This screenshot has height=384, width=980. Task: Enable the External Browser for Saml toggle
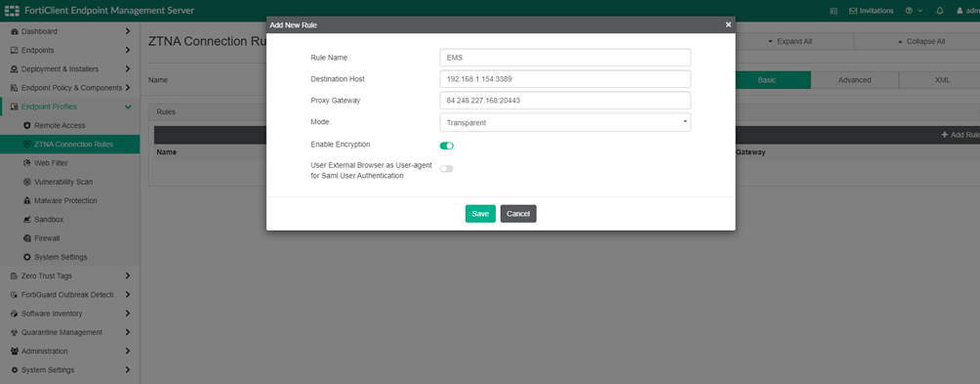[446, 169]
